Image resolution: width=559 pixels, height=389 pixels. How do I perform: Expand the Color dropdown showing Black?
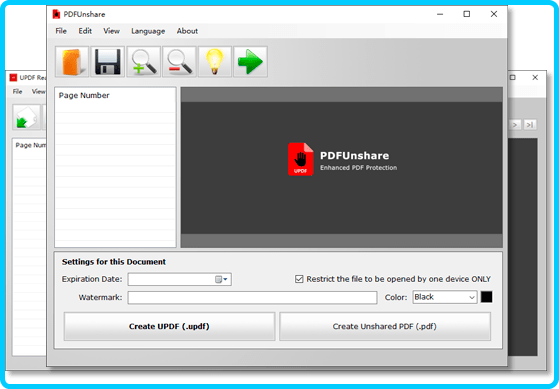tap(445, 297)
